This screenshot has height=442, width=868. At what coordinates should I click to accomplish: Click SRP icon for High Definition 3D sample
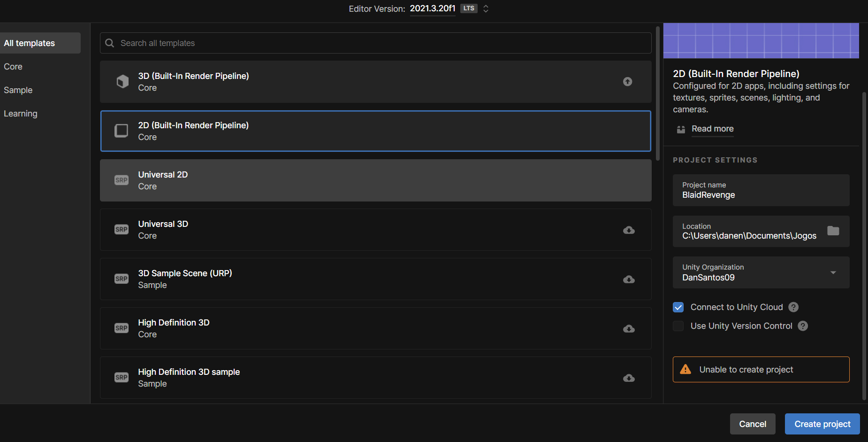(x=122, y=377)
